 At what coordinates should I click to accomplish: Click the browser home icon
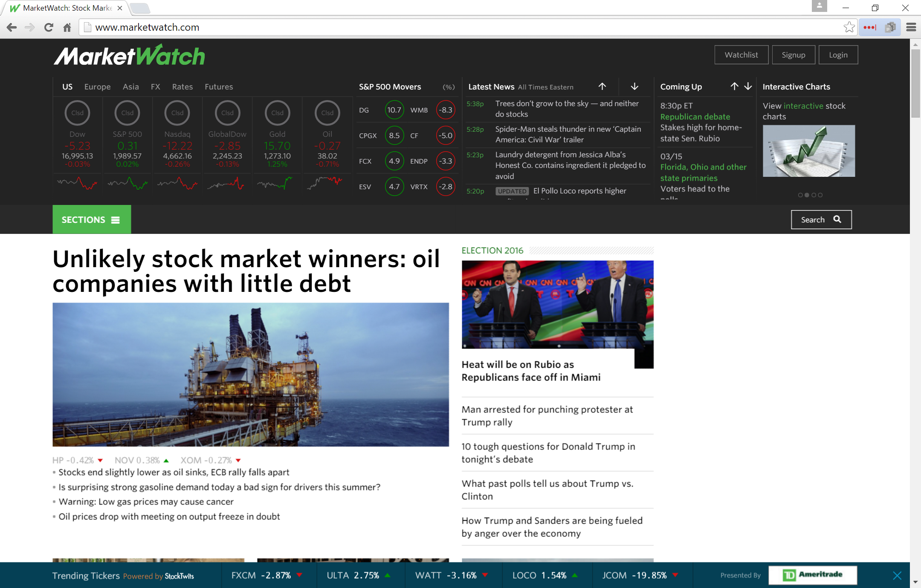(x=67, y=27)
